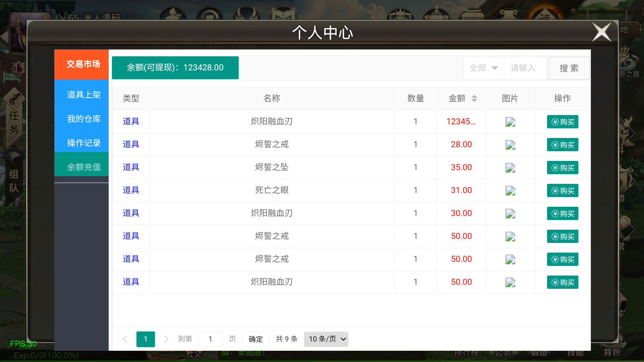Expand the 全部 category dropdown

pyautogui.click(x=483, y=68)
